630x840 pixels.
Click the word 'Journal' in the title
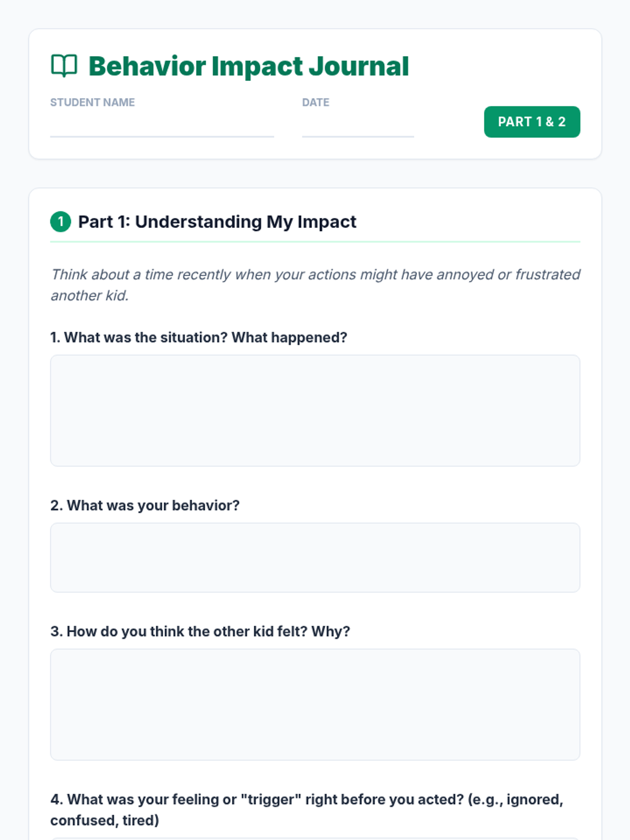tap(359, 67)
